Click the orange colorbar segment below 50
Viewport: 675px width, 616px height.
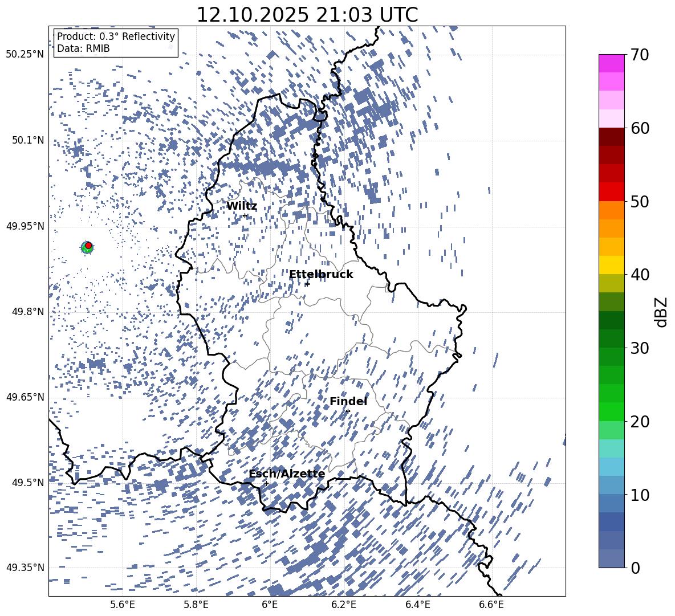click(611, 210)
